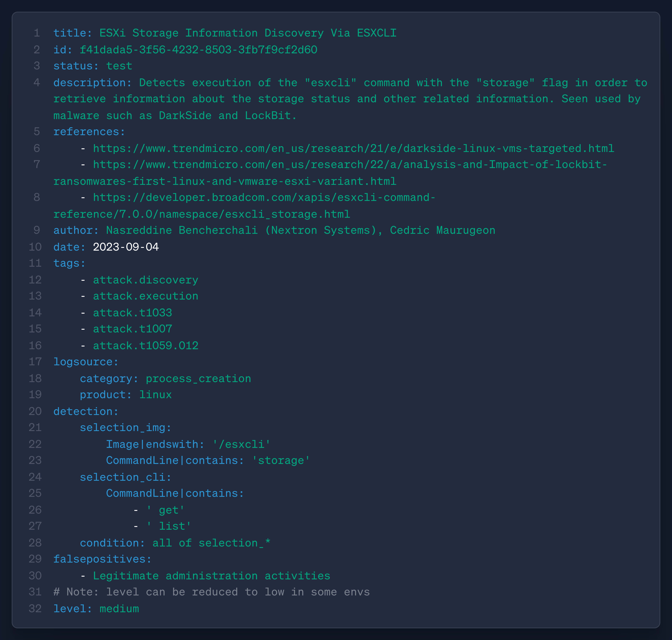Click the ' list' string value
Viewport: 672px width, 640px height.
[169, 526]
